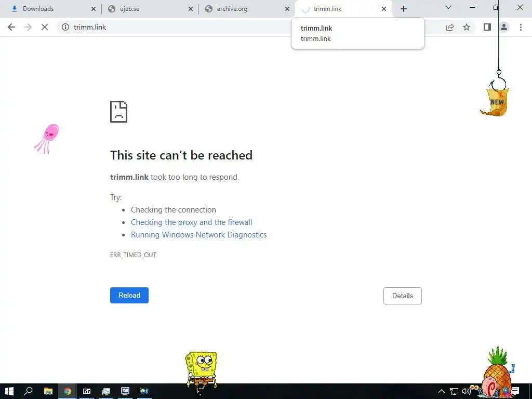This screenshot has width=532, height=399.
Task: Switch to the archive.org tab
Action: point(247,9)
